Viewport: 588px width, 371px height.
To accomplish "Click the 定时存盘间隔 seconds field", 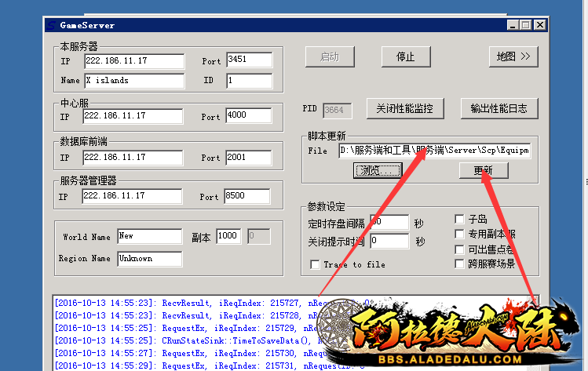I will point(389,223).
